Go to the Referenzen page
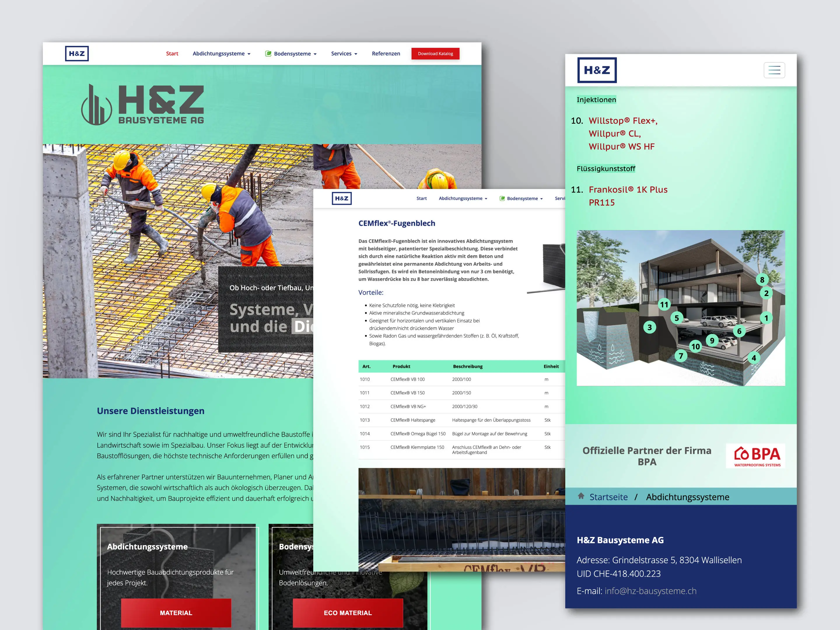Viewport: 840px width, 630px height. pos(386,54)
